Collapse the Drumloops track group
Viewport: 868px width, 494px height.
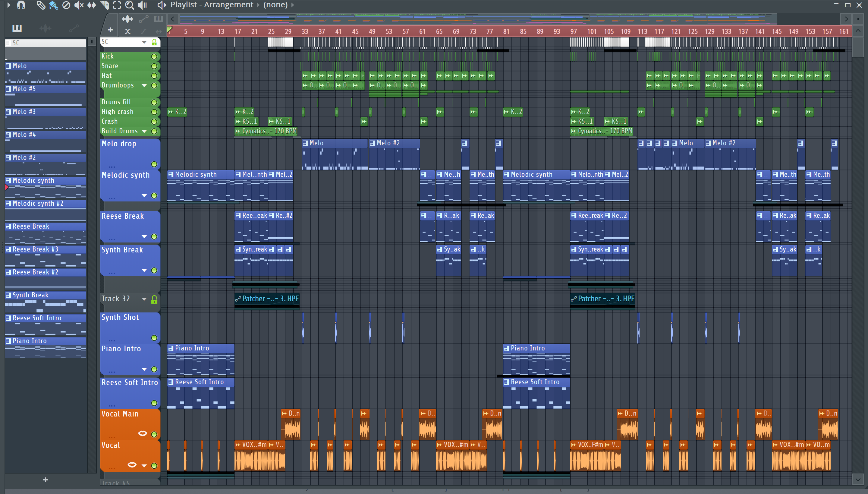pos(144,85)
